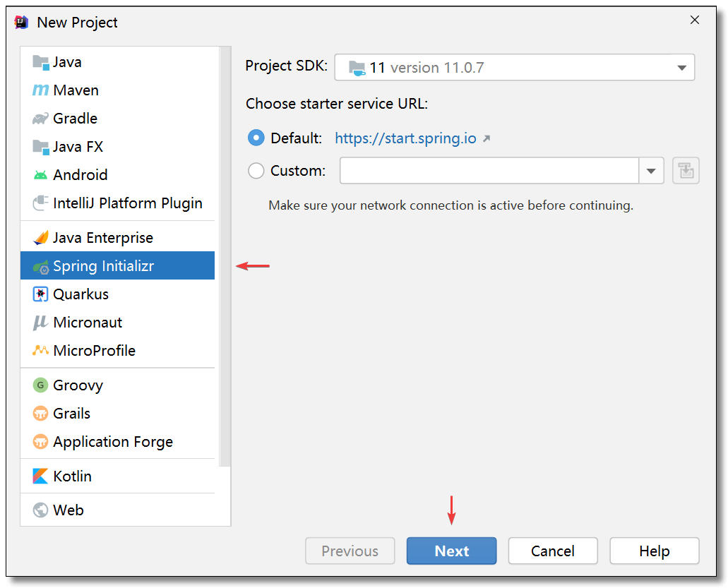
Task: Click the green Android robot icon
Action: coord(40,175)
